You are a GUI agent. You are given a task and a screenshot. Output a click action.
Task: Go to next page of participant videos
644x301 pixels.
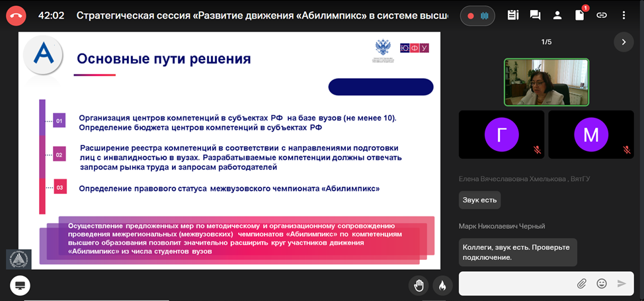[623, 42]
